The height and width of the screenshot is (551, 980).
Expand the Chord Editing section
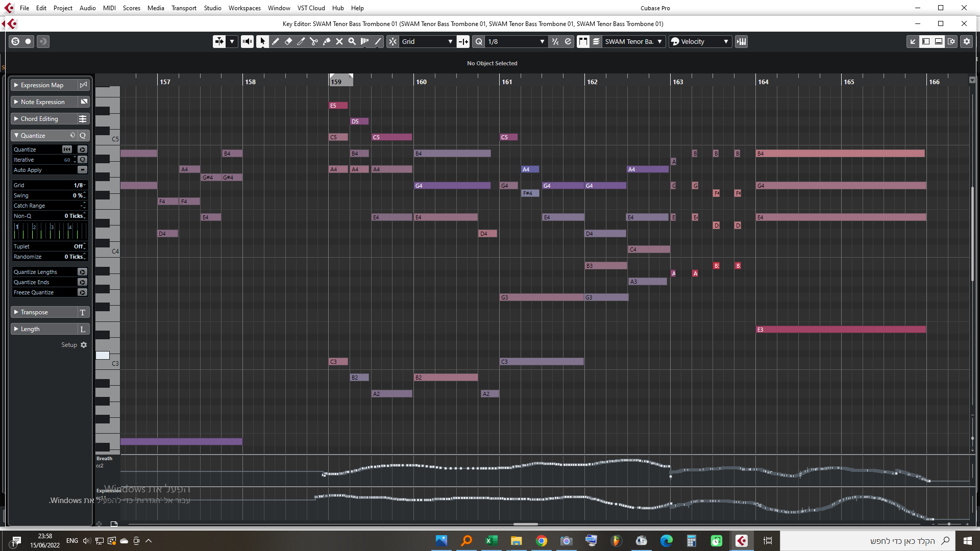[x=39, y=119]
